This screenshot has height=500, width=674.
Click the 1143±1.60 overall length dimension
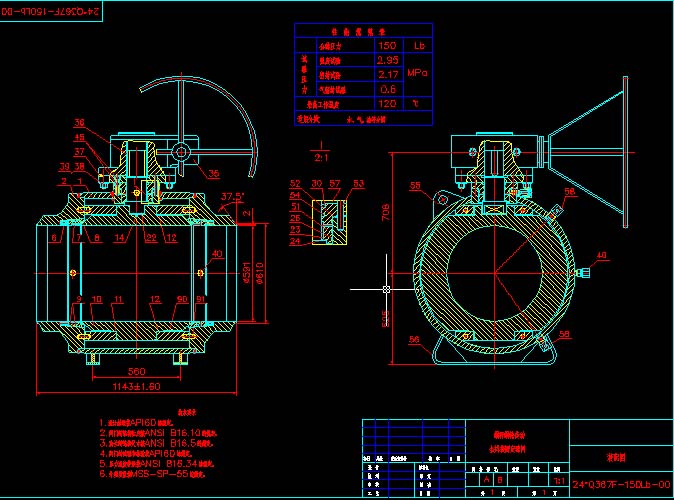[x=136, y=387]
